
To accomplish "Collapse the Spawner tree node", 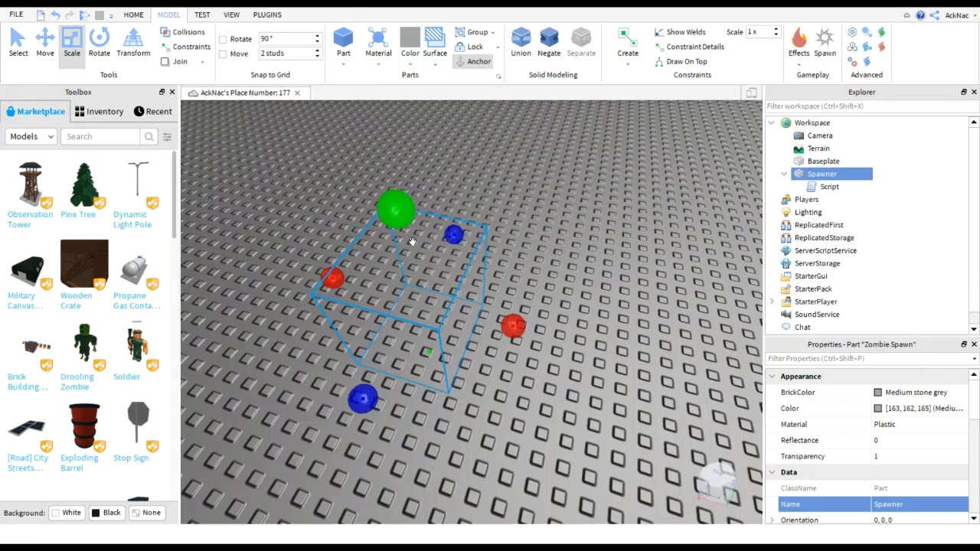I will tap(784, 174).
